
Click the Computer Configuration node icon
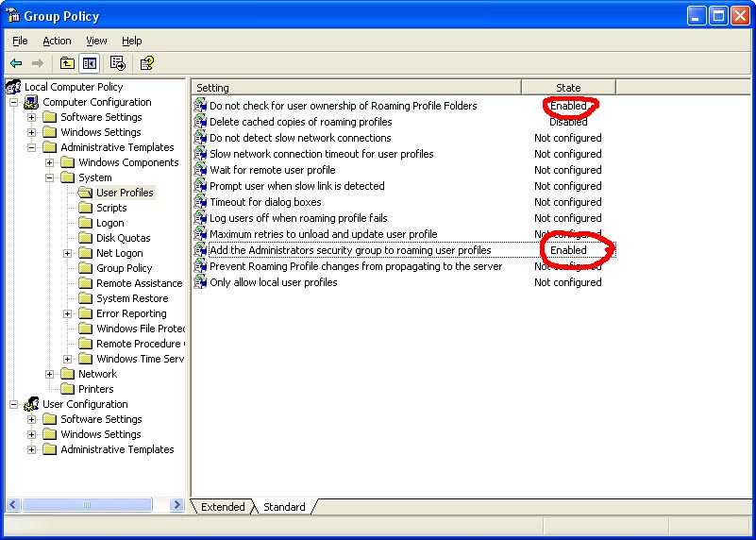click(x=31, y=102)
